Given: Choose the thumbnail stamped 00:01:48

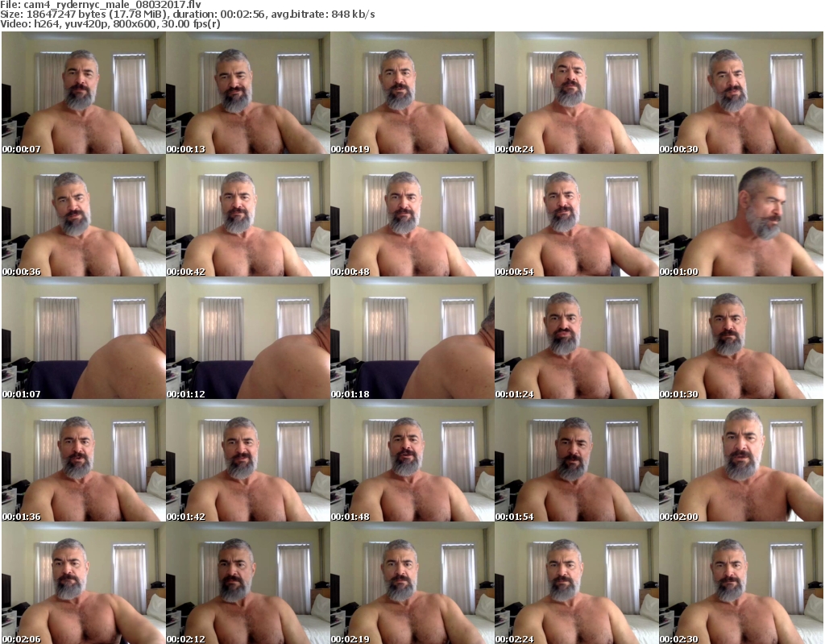Looking at the screenshot, I should 412,460.
